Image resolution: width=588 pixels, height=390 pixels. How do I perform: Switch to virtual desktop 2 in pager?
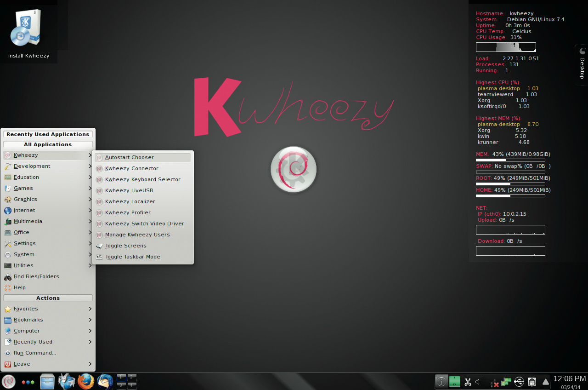click(132, 378)
